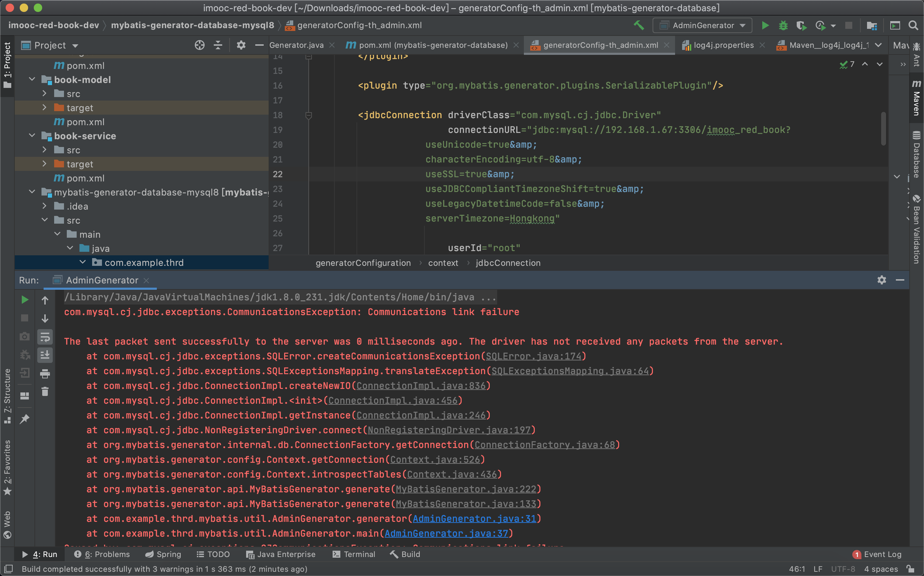
Task: Print the Run console output
Action: click(x=45, y=374)
